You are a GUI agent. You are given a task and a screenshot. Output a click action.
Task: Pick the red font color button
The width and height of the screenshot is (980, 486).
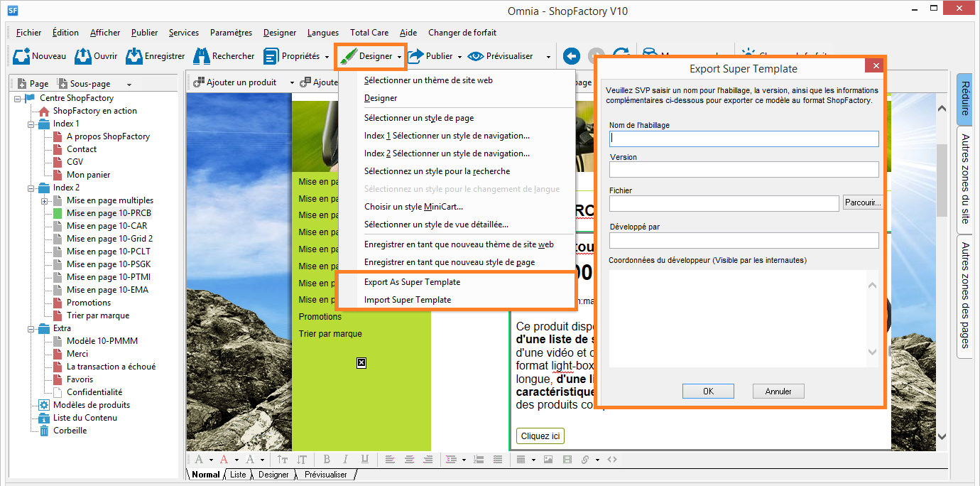pos(224,460)
